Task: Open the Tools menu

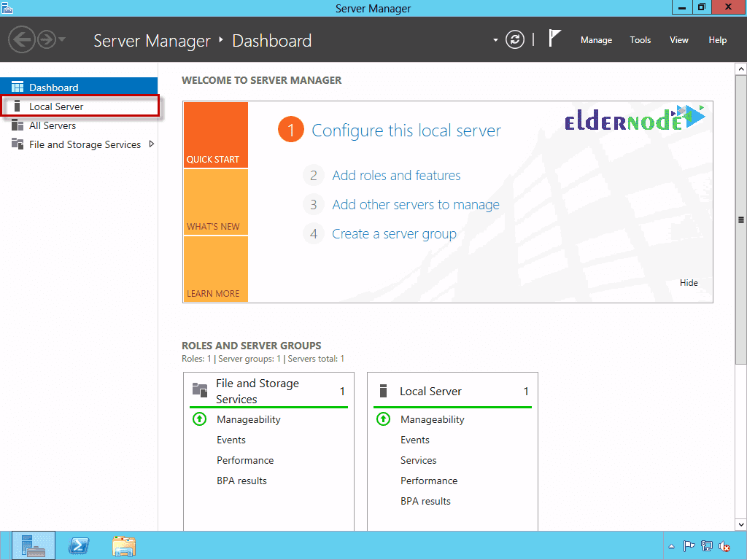Action: (640, 40)
